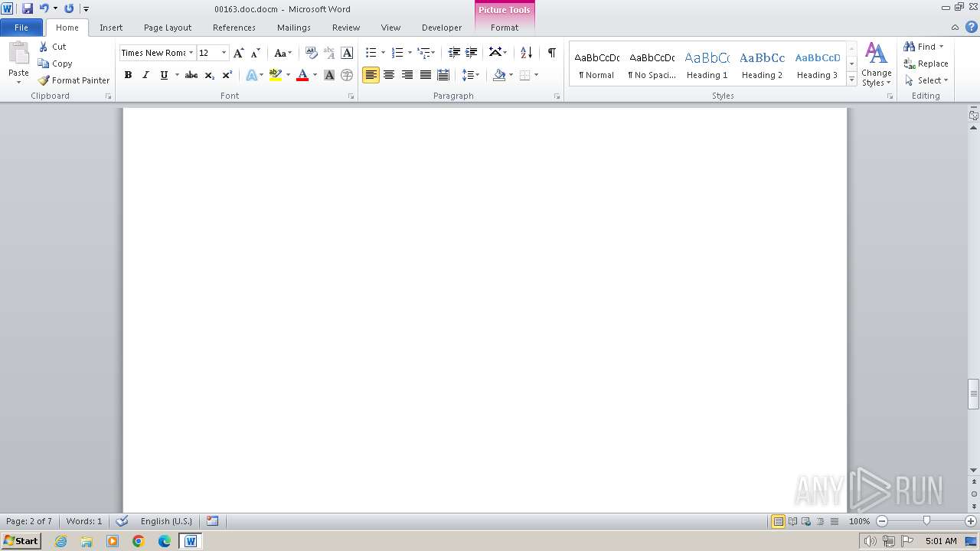This screenshot has height=551, width=980.
Task: Toggle subscript
Action: coord(210,75)
